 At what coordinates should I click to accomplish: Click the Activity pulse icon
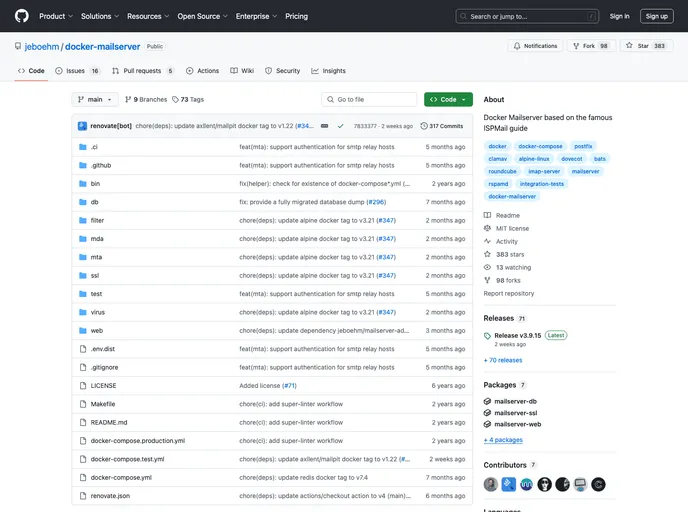coord(487,241)
